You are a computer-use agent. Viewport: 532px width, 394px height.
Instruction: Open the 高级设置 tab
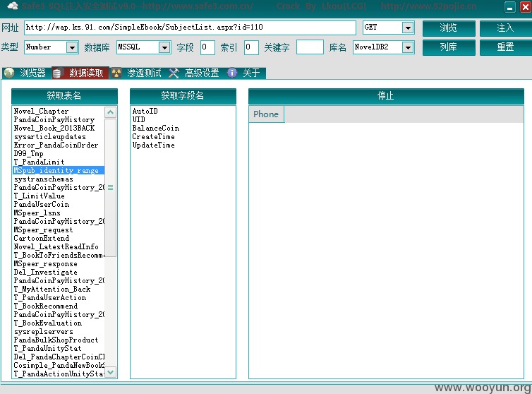coord(195,73)
